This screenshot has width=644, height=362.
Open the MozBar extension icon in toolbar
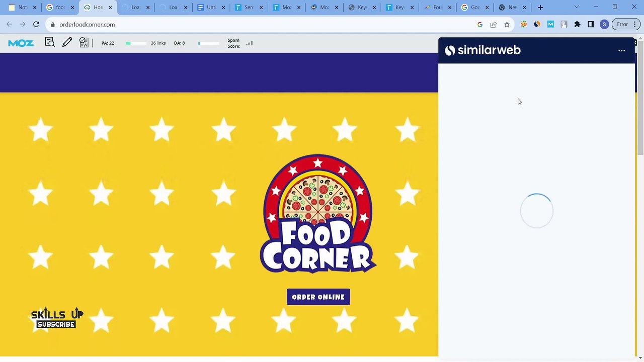coord(550,24)
